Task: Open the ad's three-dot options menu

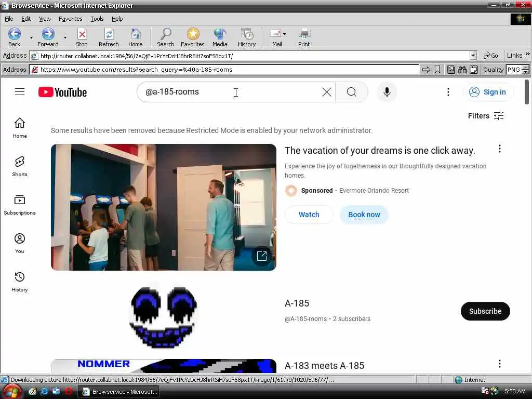Action: point(499,149)
